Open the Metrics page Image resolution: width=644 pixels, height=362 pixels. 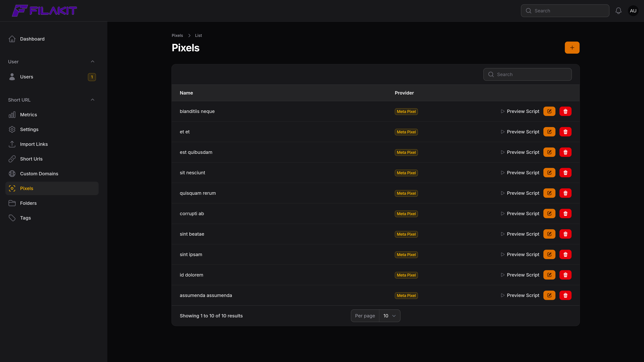[52, 115]
